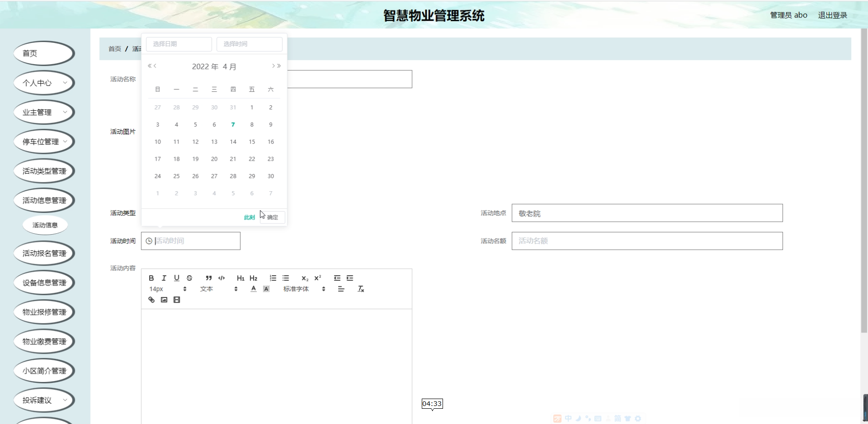Focus the 选择日期 input field

click(179, 44)
